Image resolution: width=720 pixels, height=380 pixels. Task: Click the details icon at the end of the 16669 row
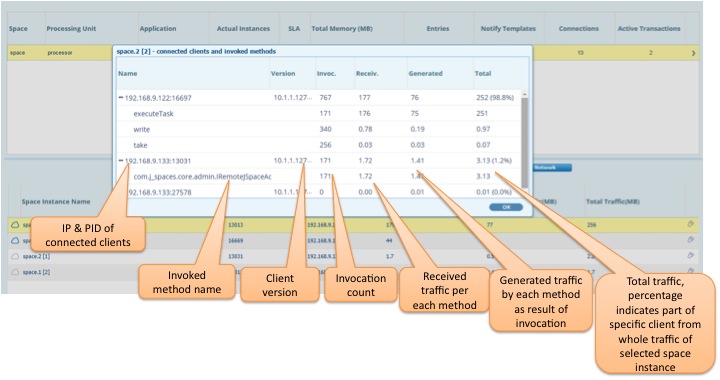click(x=690, y=240)
